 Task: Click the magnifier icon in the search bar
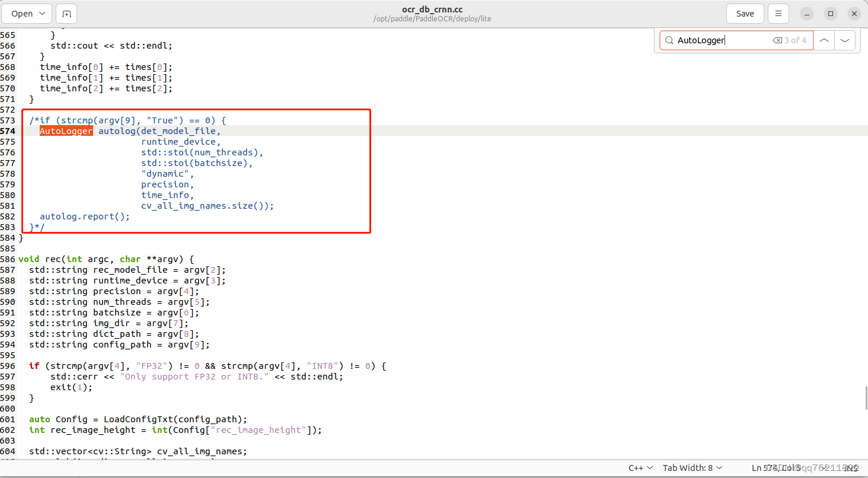669,40
